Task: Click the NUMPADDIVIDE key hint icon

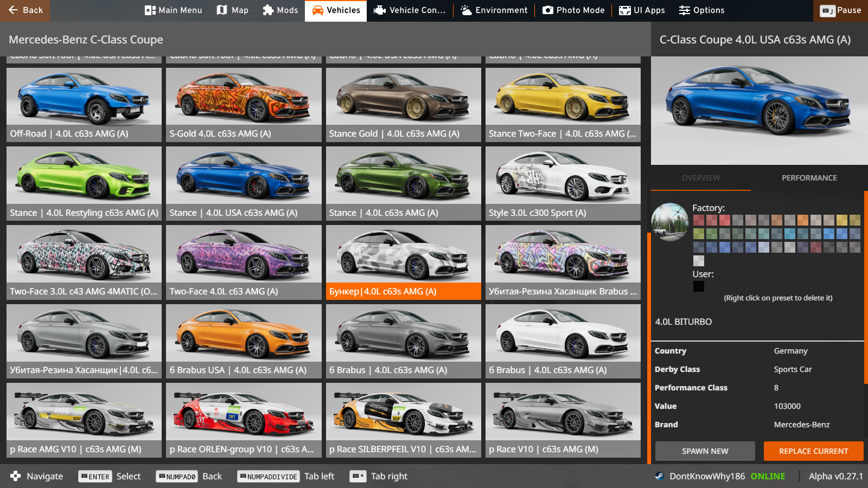Action: point(269,477)
